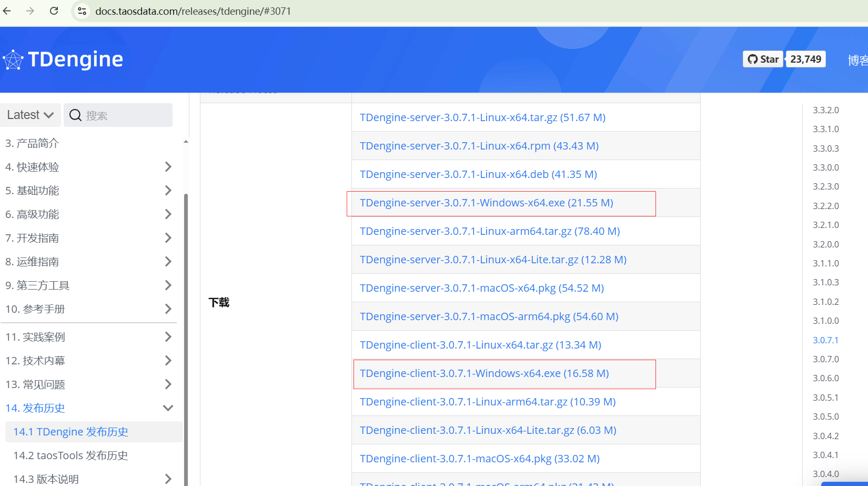Viewport: 868px width, 486px height.
Task: Expand the 4. 快速体验 section
Action: tap(168, 167)
